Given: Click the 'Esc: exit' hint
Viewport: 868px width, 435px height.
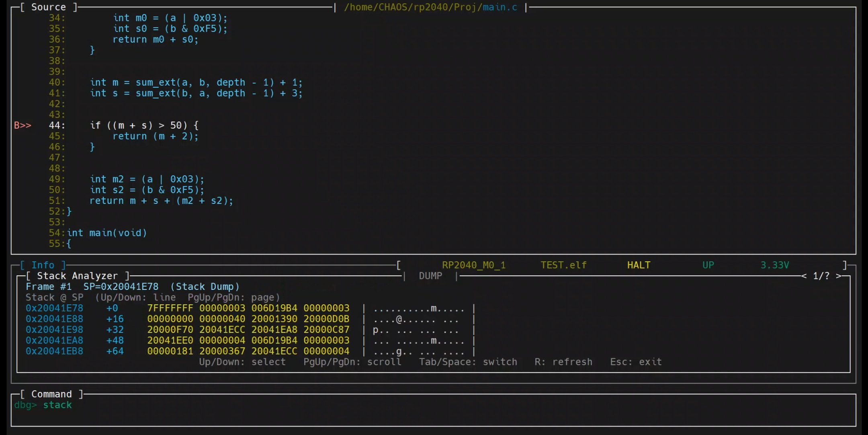Looking at the screenshot, I should click(636, 362).
